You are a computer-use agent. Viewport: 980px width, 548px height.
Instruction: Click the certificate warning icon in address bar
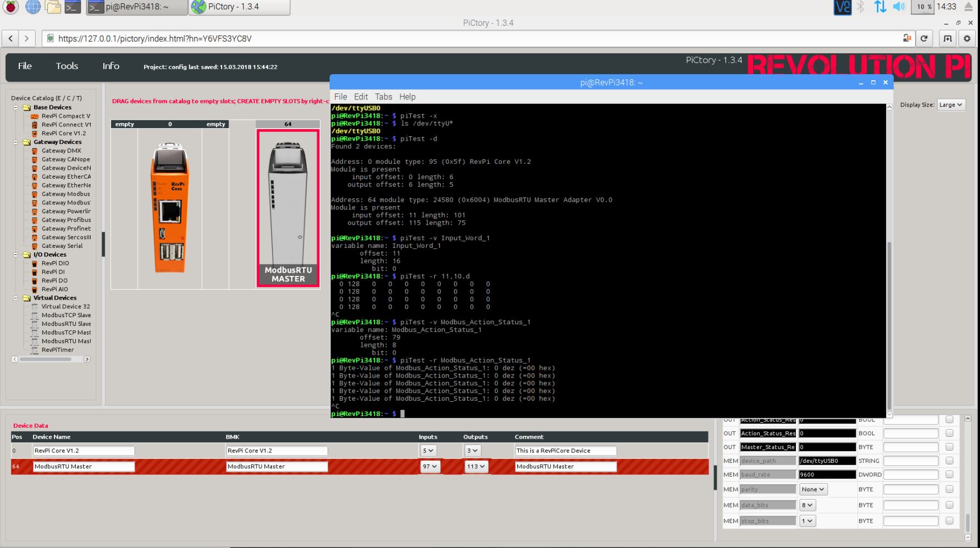point(907,38)
